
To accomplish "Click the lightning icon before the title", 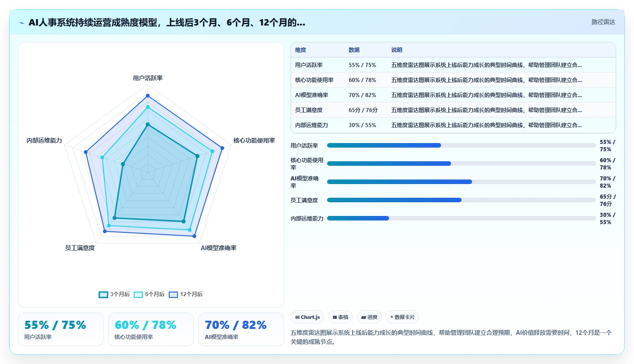I will pyautogui.click(x=22, y=23).
